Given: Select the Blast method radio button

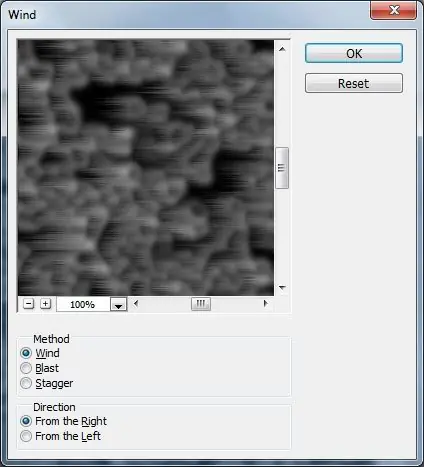Looking at the screenshot, I should click(x=26, y=368).
